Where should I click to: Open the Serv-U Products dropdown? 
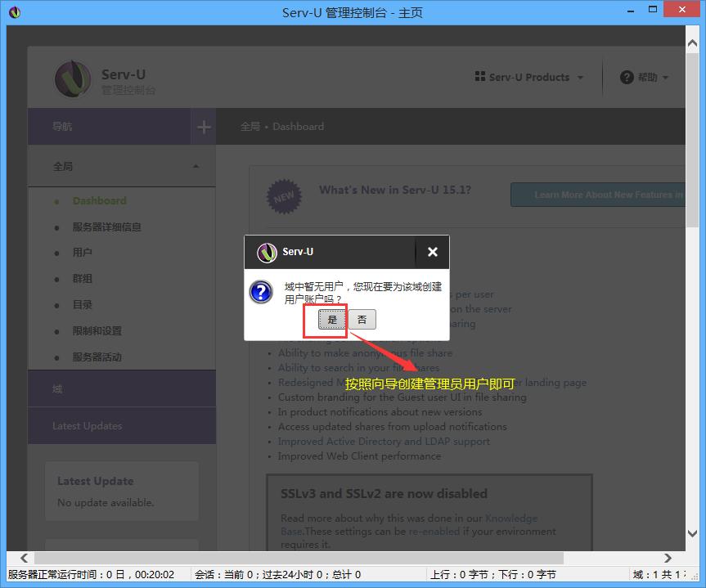pyautogui.click(x=529, y=78)
